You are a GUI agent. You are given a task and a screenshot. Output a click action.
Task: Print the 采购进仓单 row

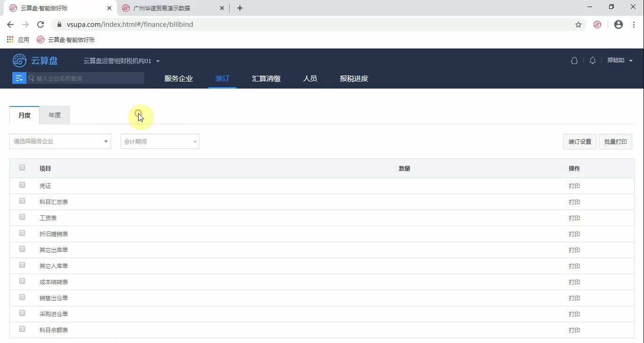(x=574, y=314)
